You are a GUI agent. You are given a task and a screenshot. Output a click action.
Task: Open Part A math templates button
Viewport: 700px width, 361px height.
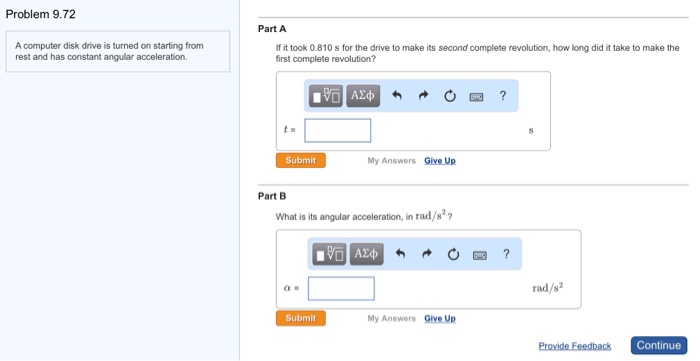point(325,96)
